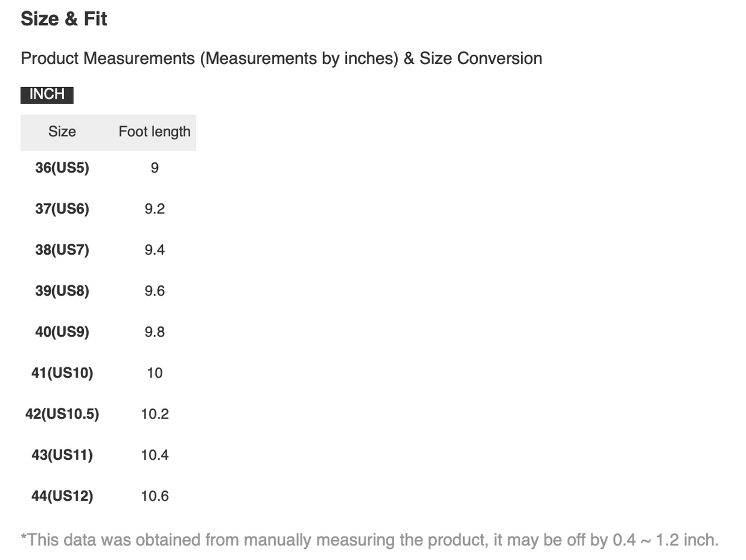The image size is (746, 560).
Task: Click the Size & Fit heading
Action: point(64,19)
